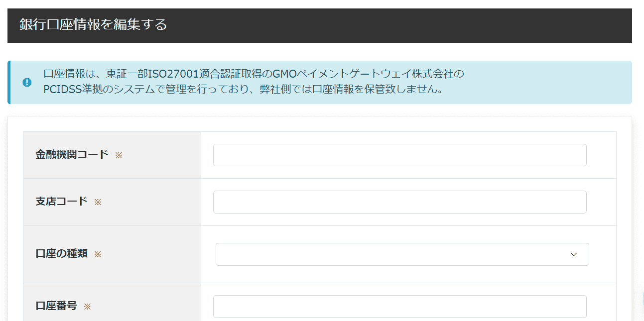Click the 口座番号 input field
The image size is (644, 321).
(399, 307)
